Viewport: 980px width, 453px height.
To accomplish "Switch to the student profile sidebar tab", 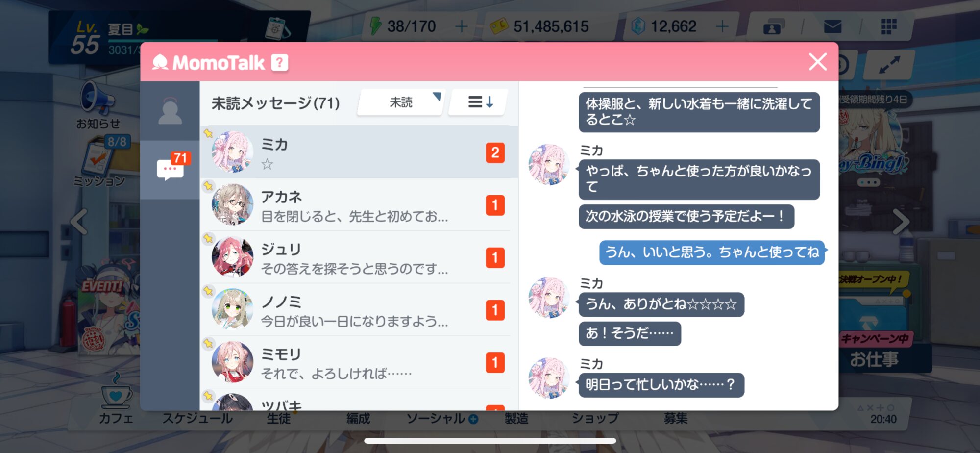I will point(170,111).
